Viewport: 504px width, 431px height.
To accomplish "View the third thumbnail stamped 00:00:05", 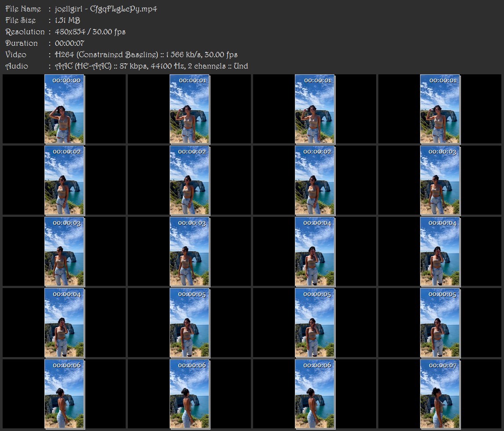I will click(440, 323).
